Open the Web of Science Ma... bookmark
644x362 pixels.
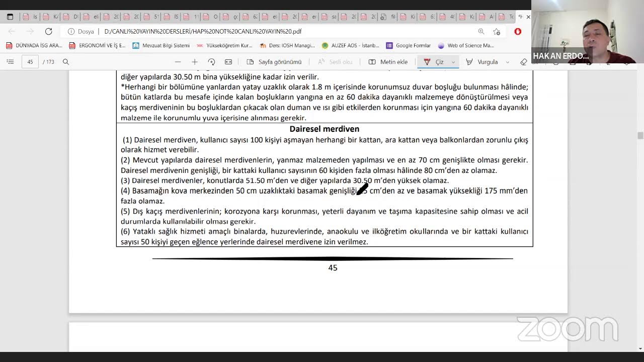click(x=466, y=45)
